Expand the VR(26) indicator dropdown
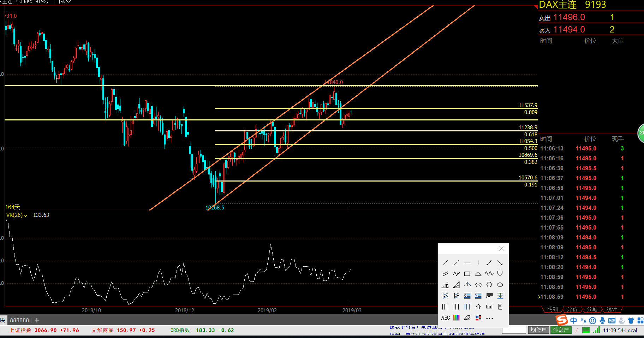This screenshot has height=338, width=644. click(17, 215)
